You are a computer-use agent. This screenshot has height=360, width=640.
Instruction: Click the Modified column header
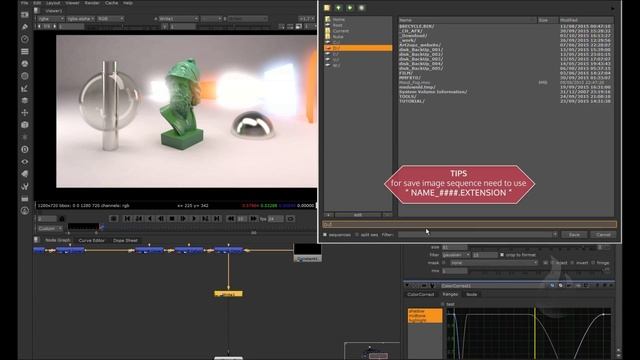click(586, 20)
